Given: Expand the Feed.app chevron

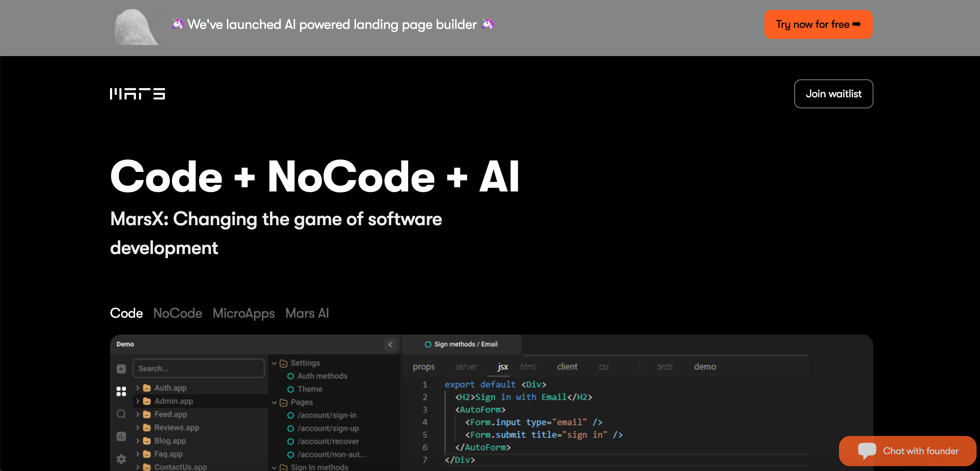Looking at the screenshot, I should tap(138, 414).
